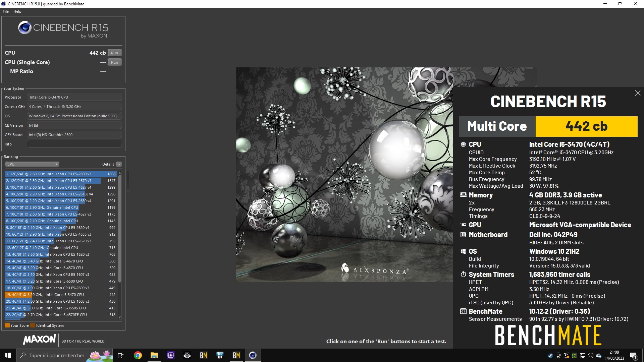Image resolution: width=644 pixels, height=362 pixels.
Task: Click the GFX Board field
Action: point(74,135)
